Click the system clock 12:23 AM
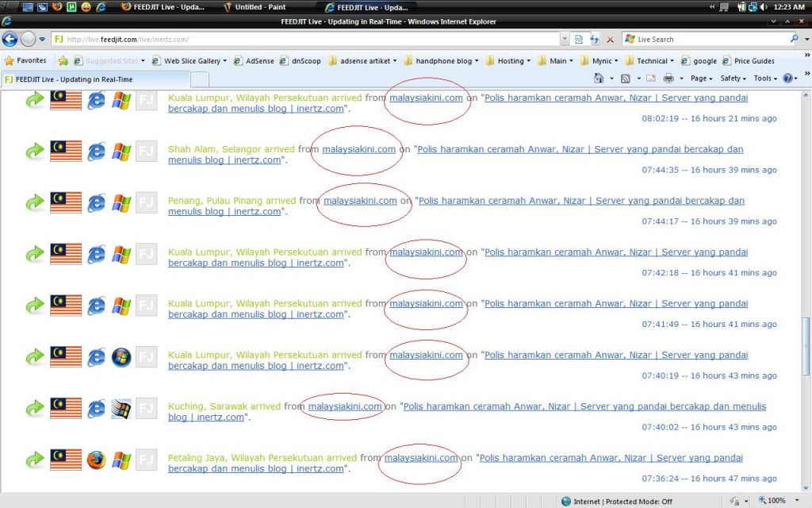 [x=788, y=6]
